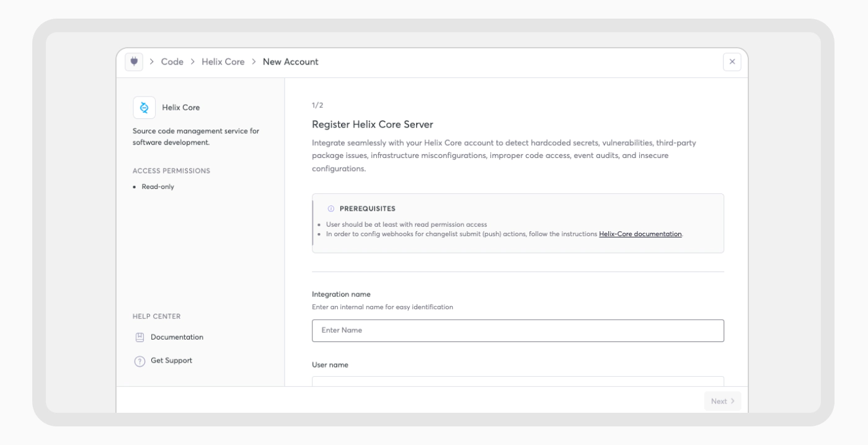868x445 pixels.
Task: Click the Documentation book icon
Action: 139,337
